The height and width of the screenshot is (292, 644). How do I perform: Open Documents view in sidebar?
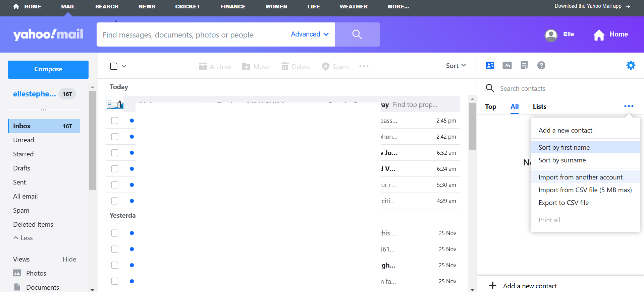(x=36, y=287)
